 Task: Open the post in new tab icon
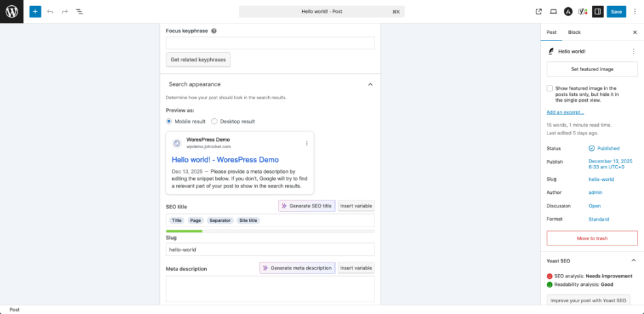(x=538, y=12)
